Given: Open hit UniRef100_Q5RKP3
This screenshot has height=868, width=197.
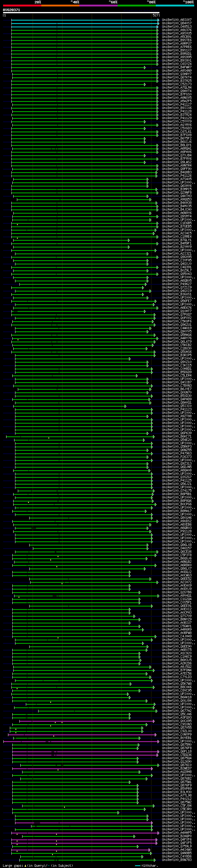Looking at the screenshot, I should tap(177, 446).
